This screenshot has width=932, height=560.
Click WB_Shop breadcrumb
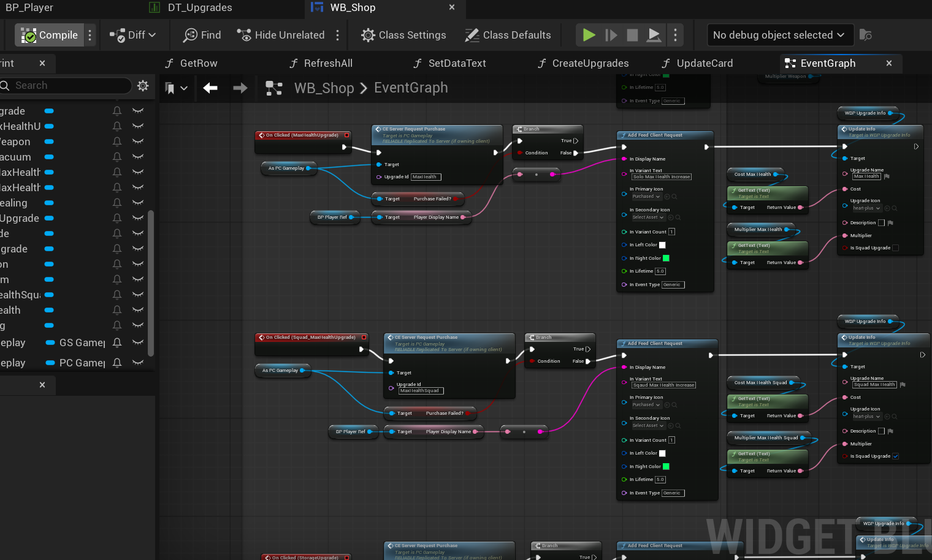(x=324, y=88)
